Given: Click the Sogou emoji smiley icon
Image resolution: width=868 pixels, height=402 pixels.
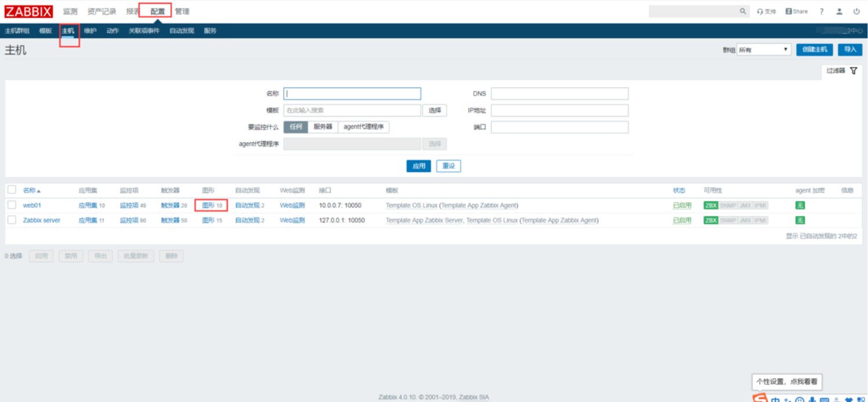Looking at the screenshot, I should click(x=800, y=399).
